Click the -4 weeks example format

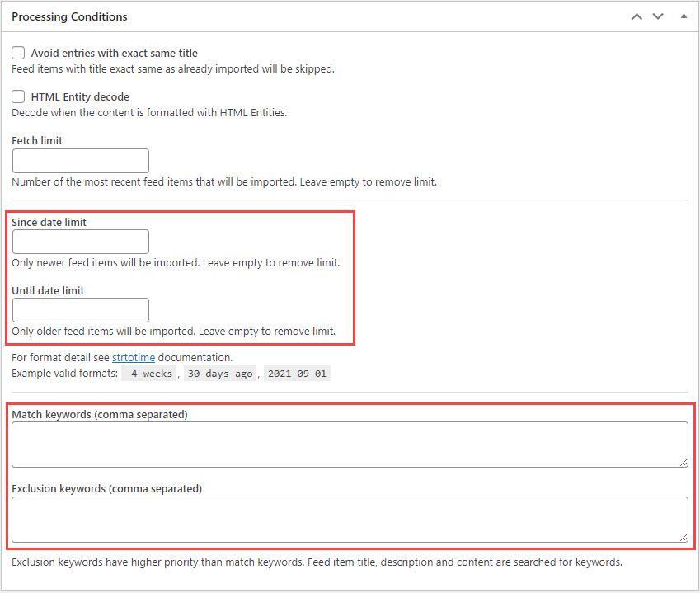click(149, 374)
